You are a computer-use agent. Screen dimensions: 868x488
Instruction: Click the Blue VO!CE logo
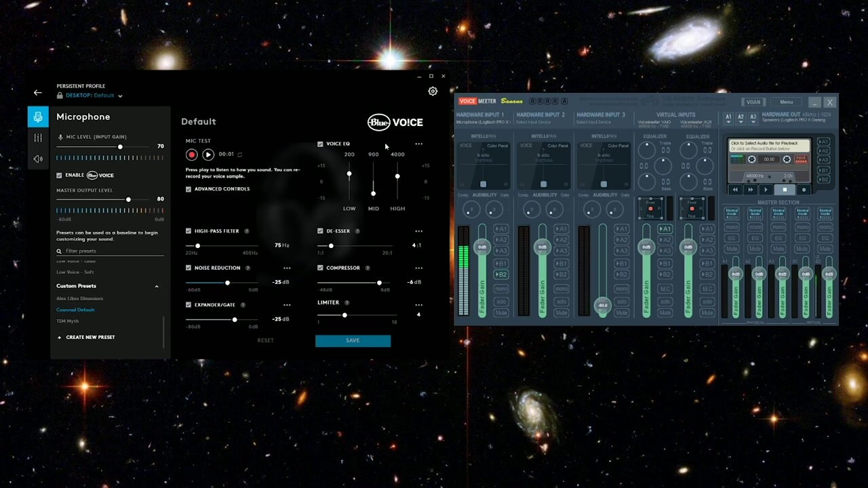click(x=395, y=122)
